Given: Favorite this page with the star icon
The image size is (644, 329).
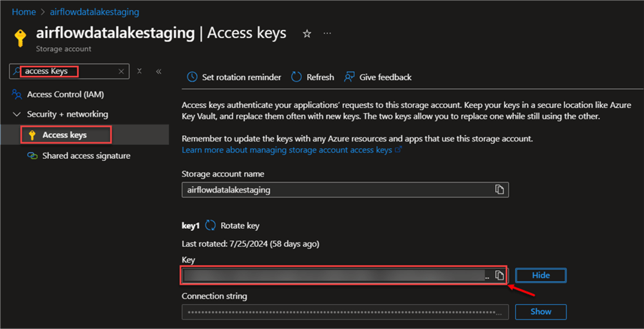Looking at the screenshot, I should point(307,34).
